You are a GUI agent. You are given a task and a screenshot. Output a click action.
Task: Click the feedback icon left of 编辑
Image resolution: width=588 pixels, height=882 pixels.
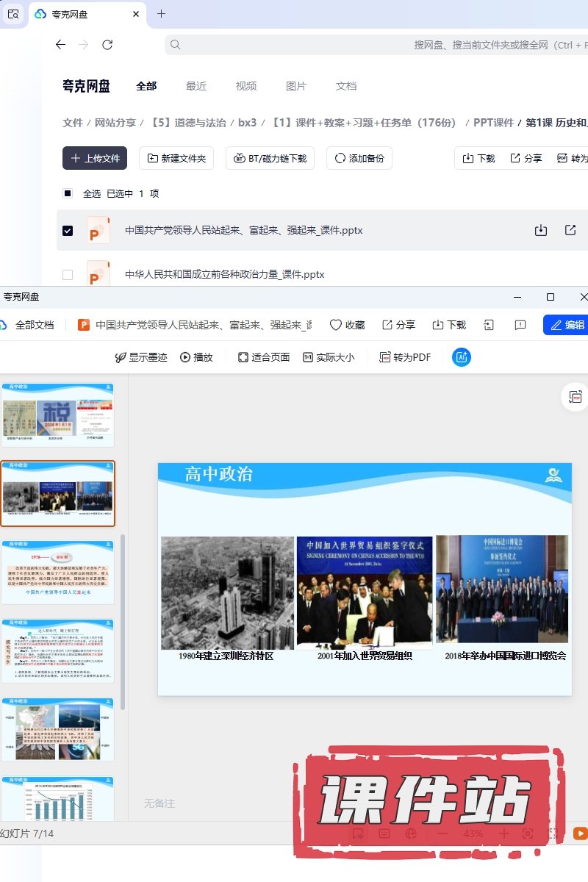click(x=520, y=325)
